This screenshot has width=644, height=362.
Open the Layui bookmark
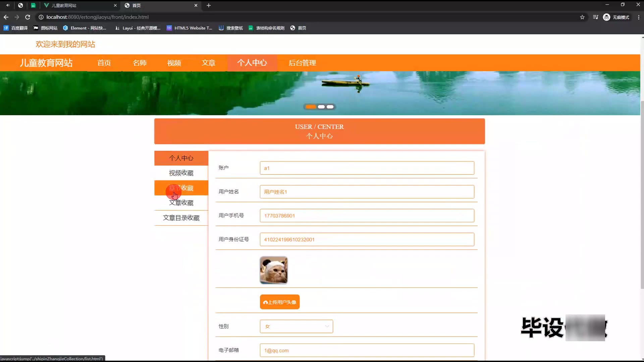pyautogui.click(x=138, y=28)
